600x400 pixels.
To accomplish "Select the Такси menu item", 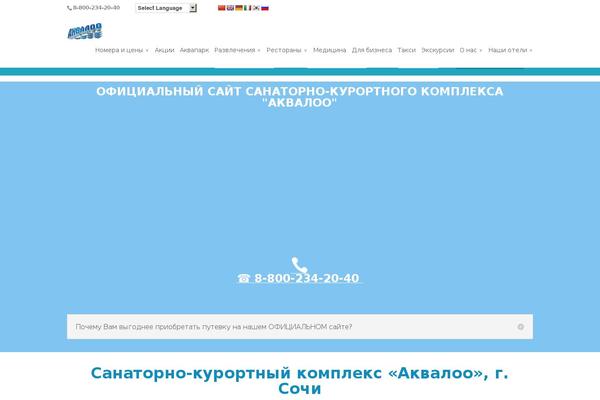I will coord(406,50).
